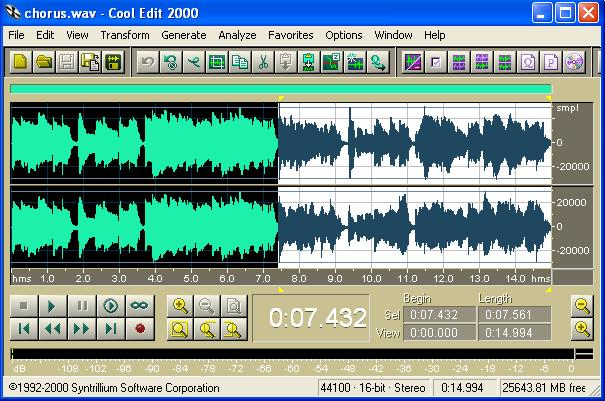Click the snowflake waveform toolbar icon
The height and width of the screenshot is (401, 605).
(x=355, y=62)
